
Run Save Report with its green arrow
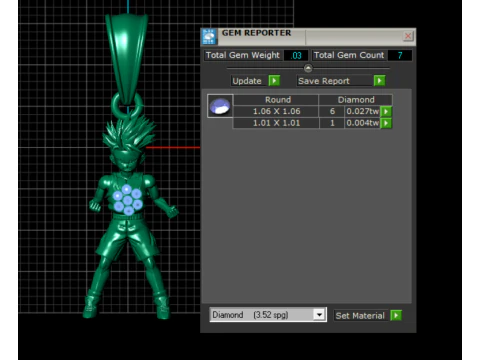coord(379,81)
